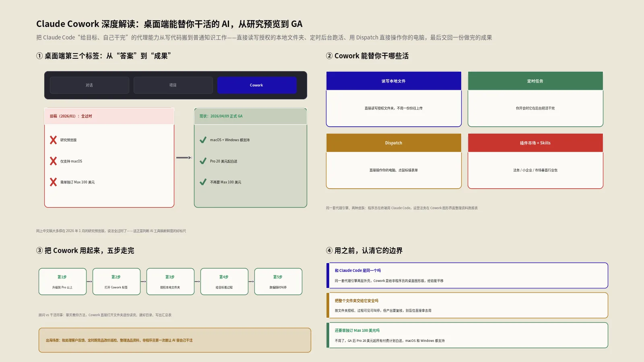Screen dimensions: 644x362
Task: Click the green check beside 不再要 Max 100 美元
Action: click(203, 182)
